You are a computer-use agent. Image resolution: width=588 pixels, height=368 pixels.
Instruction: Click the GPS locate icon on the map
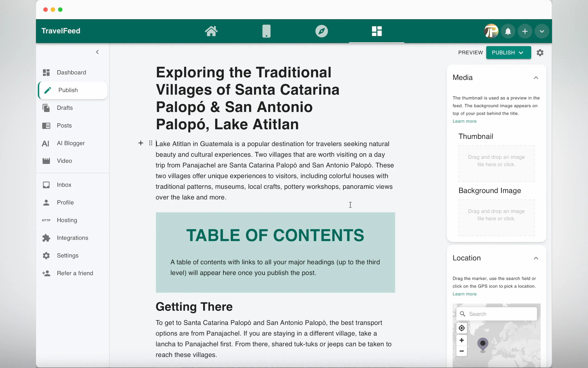[x=461, y=328]
